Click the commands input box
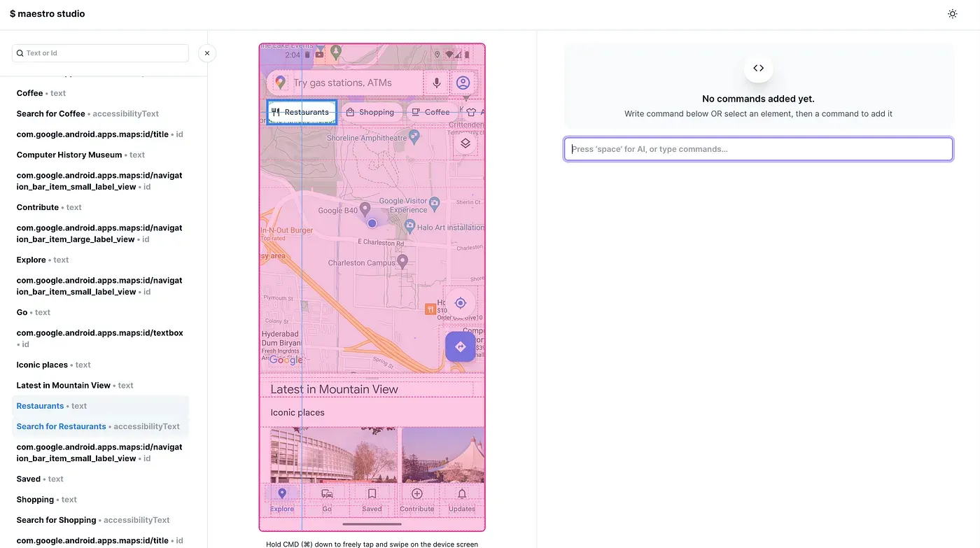The width and height of the screenshot is (980, 548). [x=758, y=149]
